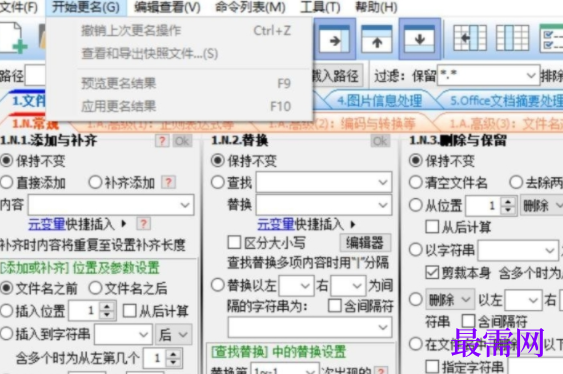The height and width of the screenshot is (374, 563).
Task: Select the 从位置 radio option
Action: click(415, 205)
